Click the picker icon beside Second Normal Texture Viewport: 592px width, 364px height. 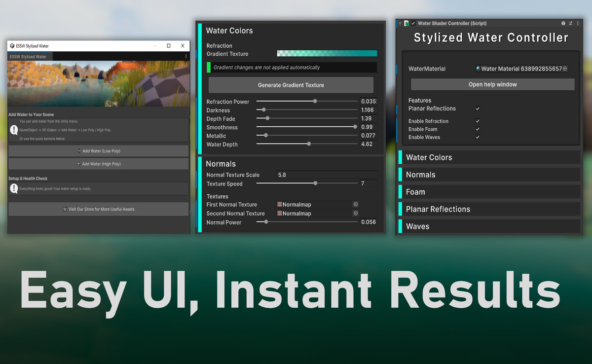tap(355, 213)
